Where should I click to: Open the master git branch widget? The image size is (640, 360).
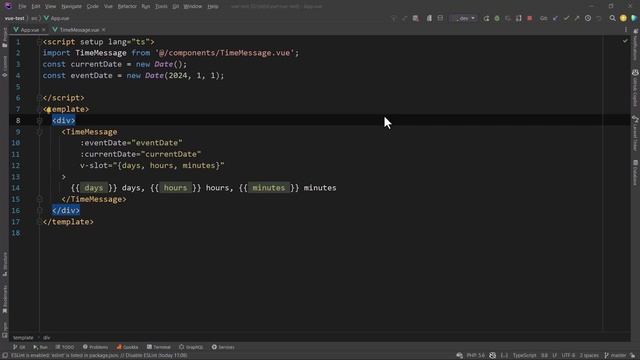(x=615, y=356)
